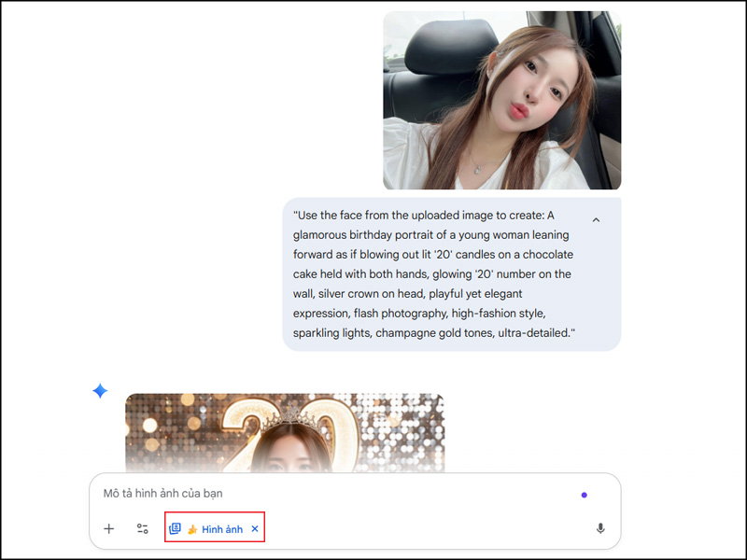The width and height of the screenshot is (747, 560).
Task: Remove the Hình ảnh chip with X
Action: [x=255, y=529]
